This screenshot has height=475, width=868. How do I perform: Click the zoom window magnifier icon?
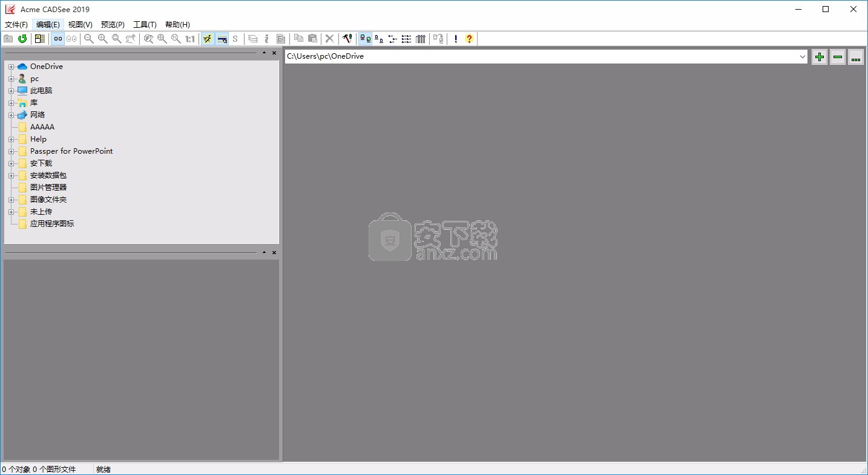[x=117, y=39]
